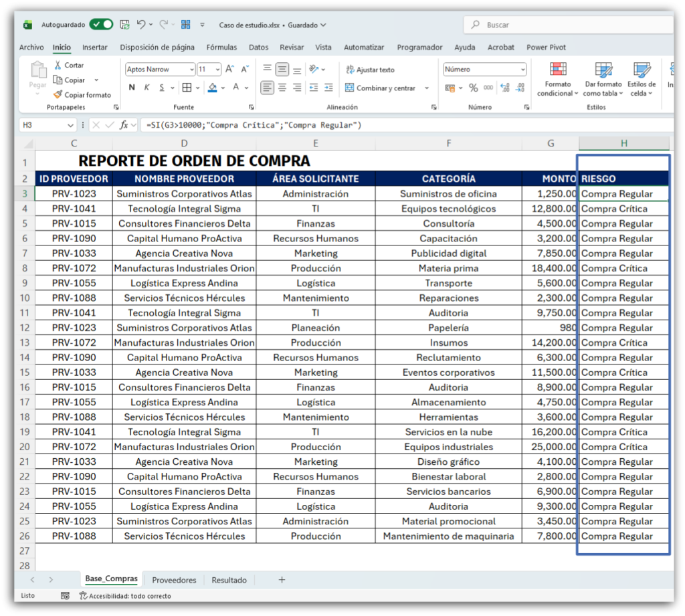Click the percent style icon
This screenshot has height=616, width=685.
pyautogui.click(x=473, y=88)
